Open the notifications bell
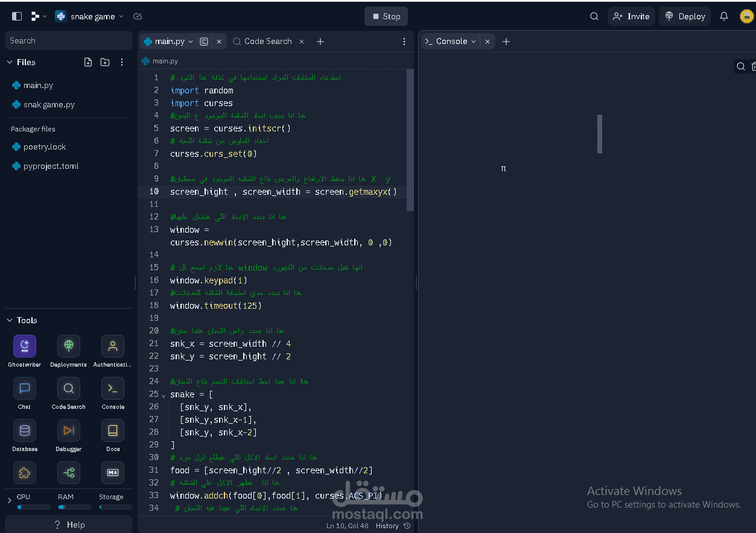 pos(724,16)
